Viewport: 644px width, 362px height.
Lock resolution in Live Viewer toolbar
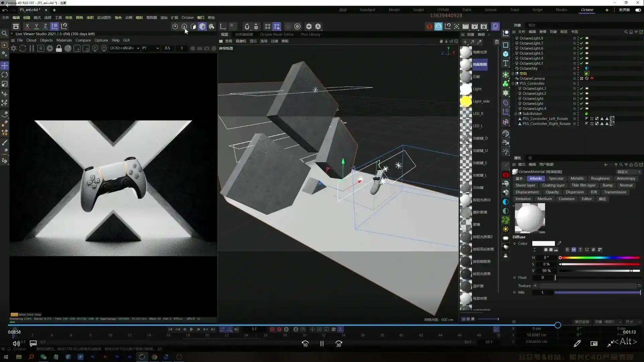pyautogui.click(x=59, y=48)
